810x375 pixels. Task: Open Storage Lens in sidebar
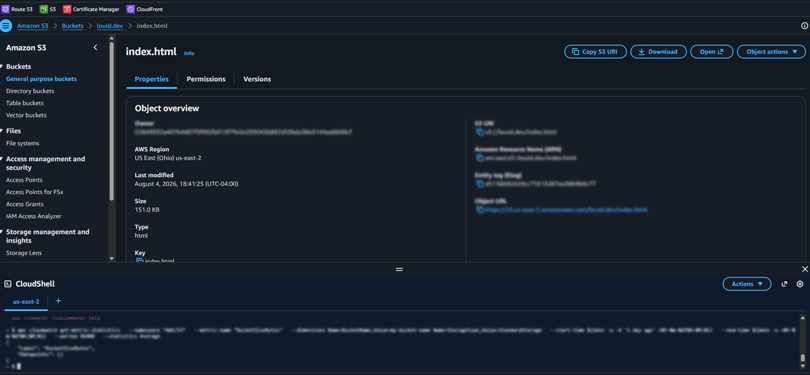click(x=24, y=253)
